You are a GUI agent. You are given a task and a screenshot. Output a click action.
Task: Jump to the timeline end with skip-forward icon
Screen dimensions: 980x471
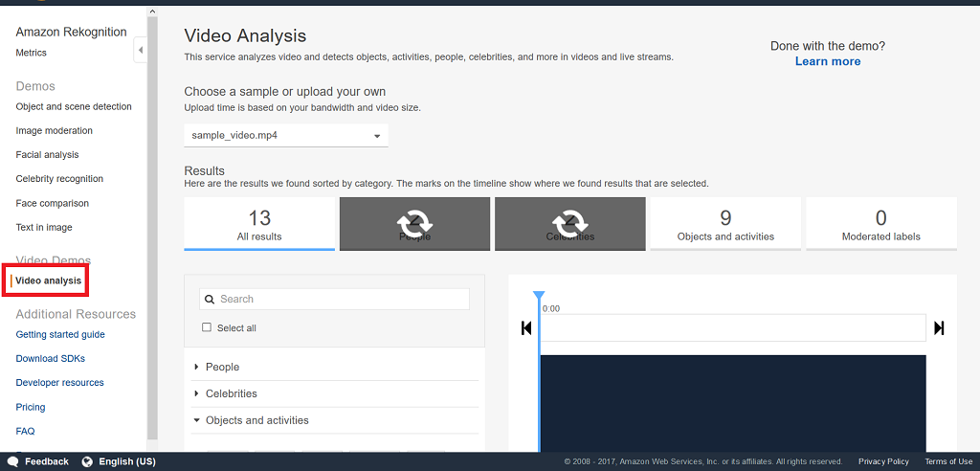pos(939,327)
